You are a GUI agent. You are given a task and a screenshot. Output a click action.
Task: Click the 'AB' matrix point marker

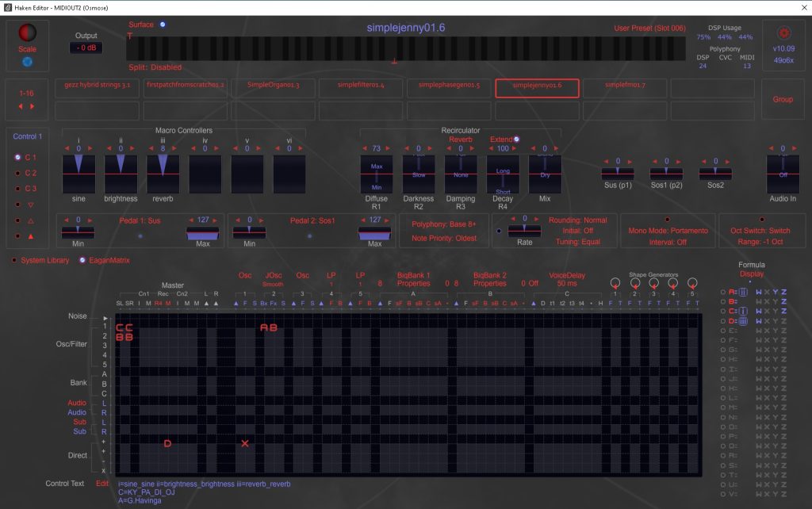pos(269,327)
